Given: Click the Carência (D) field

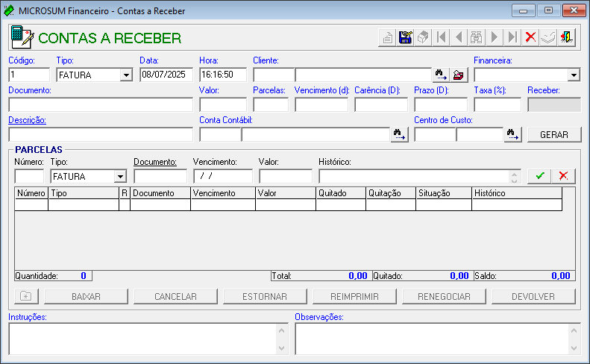Looking at the screenshot, I should pos(381,104).
